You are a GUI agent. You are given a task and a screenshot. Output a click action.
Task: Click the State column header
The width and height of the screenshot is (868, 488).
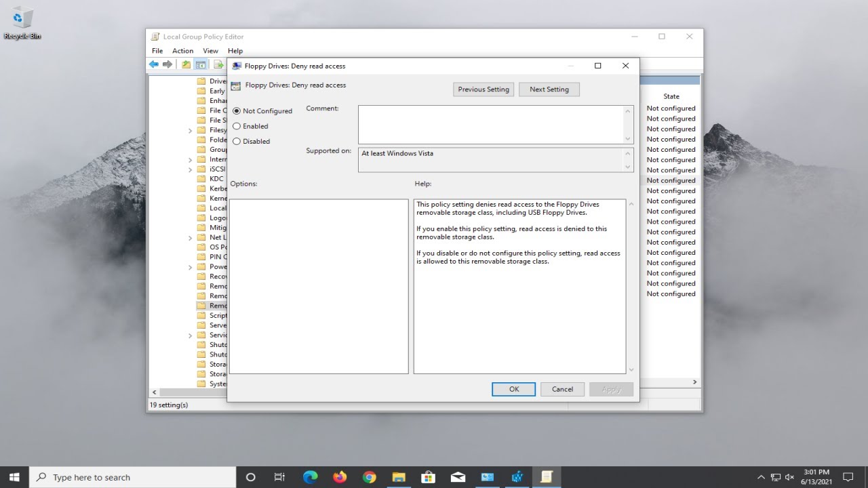[x=671, y=96]
